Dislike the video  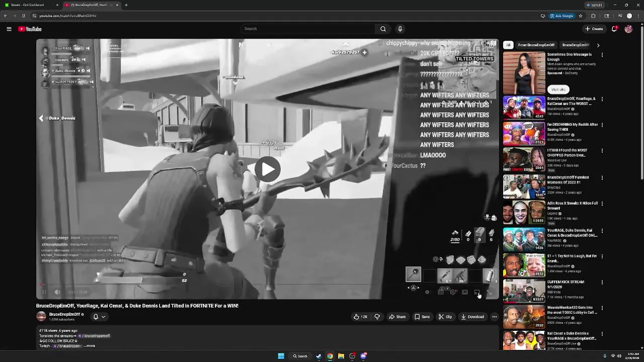point(377,317)
